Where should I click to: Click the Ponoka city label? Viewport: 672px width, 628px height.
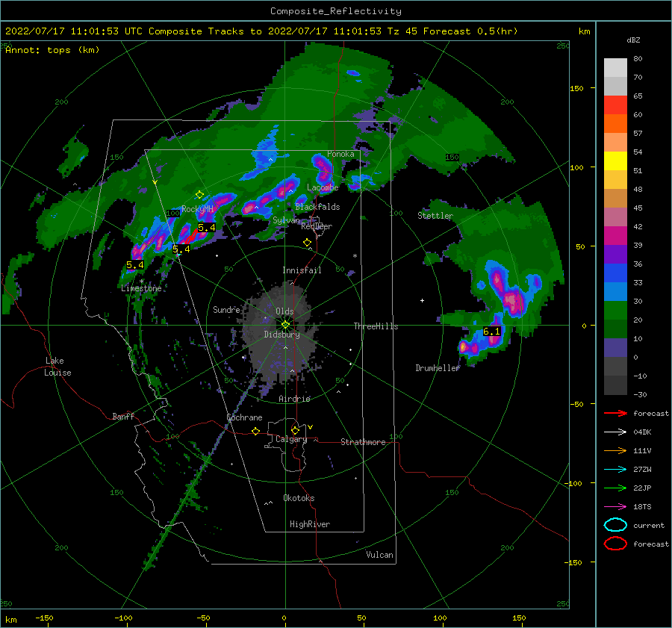coord(340,154)
